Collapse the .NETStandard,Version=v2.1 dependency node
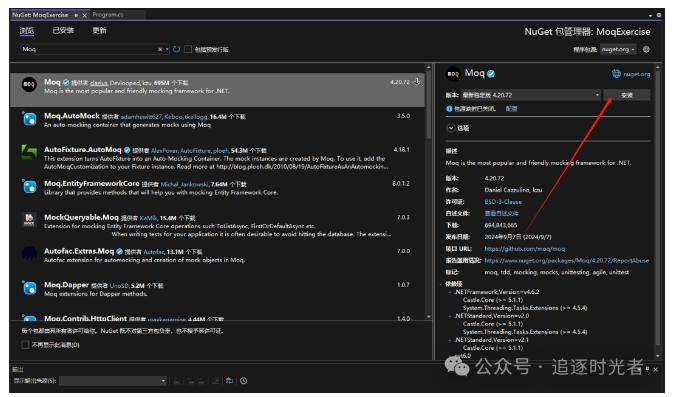Viewport: 678px width, 397px height. point(450,340)
